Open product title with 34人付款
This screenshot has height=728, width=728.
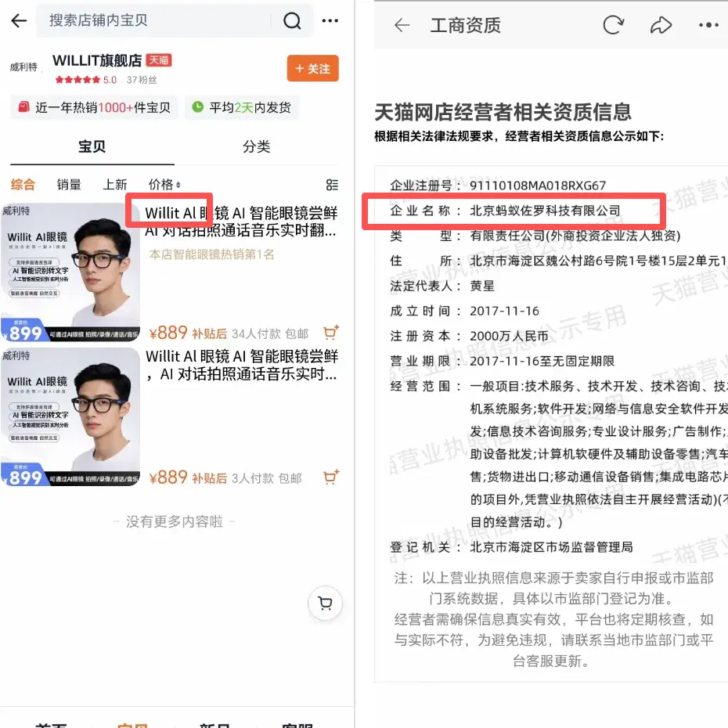click(241, 221)
